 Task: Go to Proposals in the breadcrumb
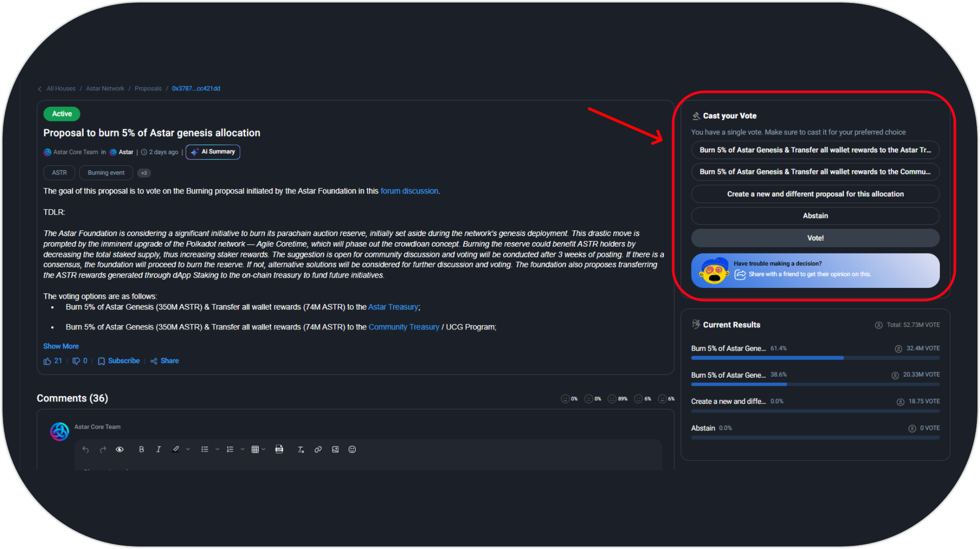click(148, 89)
